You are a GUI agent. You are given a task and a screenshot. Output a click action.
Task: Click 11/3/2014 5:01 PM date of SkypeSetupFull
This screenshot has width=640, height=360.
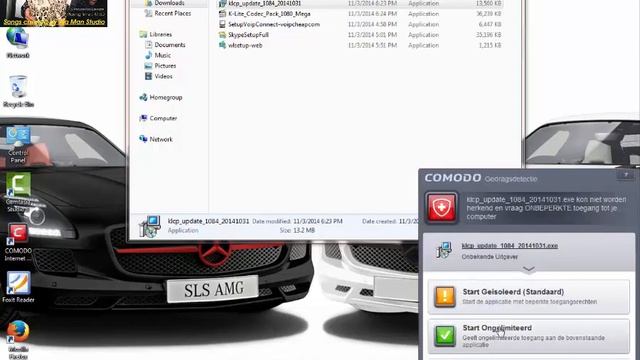pos(372,35)
